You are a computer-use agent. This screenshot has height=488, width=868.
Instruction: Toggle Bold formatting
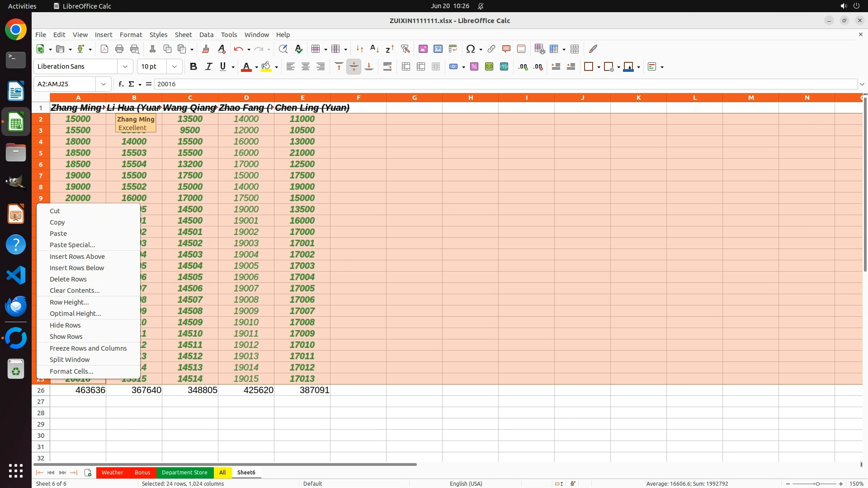coord(193,66)
